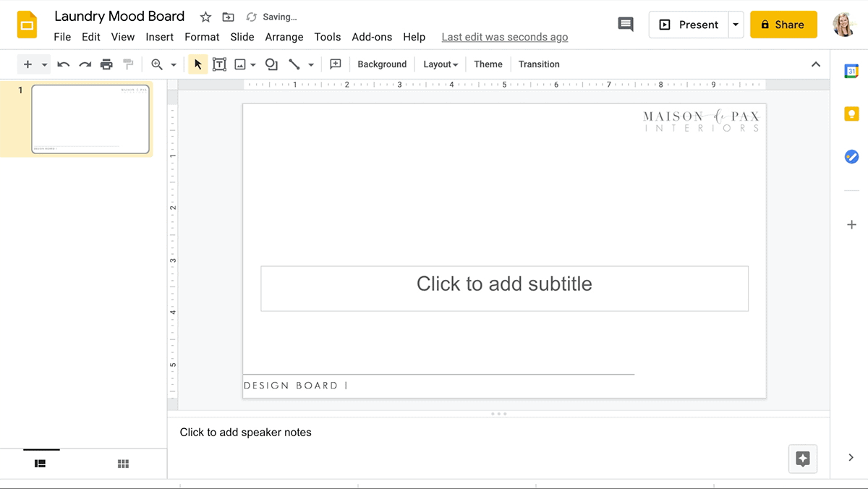Open Google Calendar in side panel
The image size is (868, 489).
(851, 71)
